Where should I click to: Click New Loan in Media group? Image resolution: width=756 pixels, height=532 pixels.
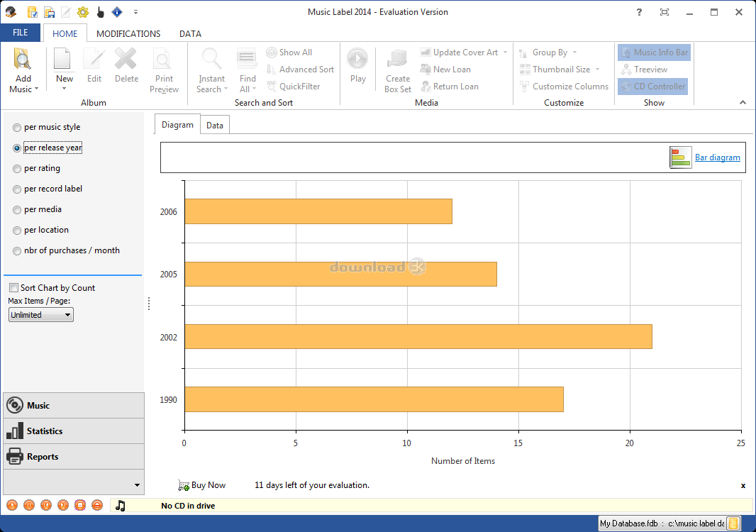pos(445,70)
